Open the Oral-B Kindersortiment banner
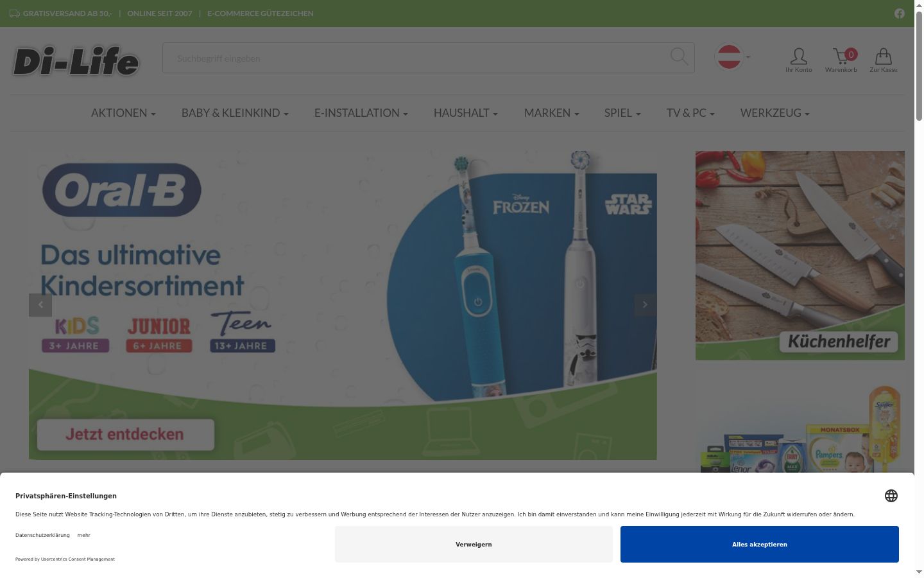The height and width of the screenshot is (578, 924). (343, 305)
